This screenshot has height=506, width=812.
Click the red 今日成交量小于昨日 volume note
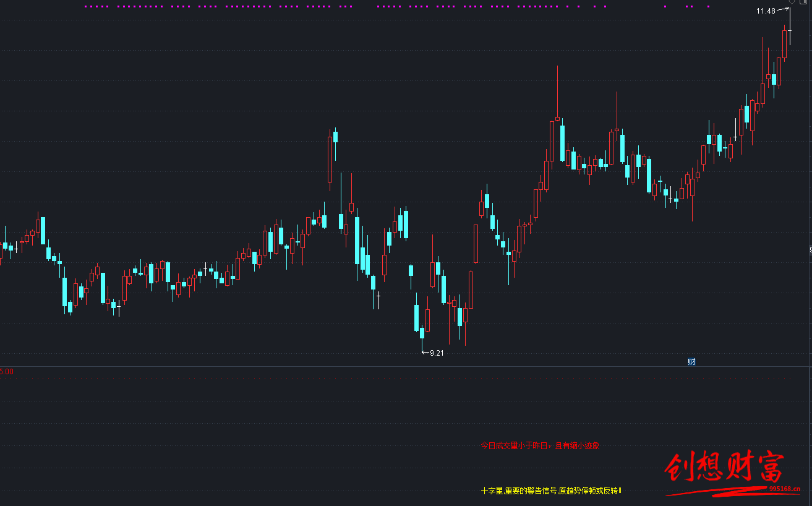pos(540,445)
